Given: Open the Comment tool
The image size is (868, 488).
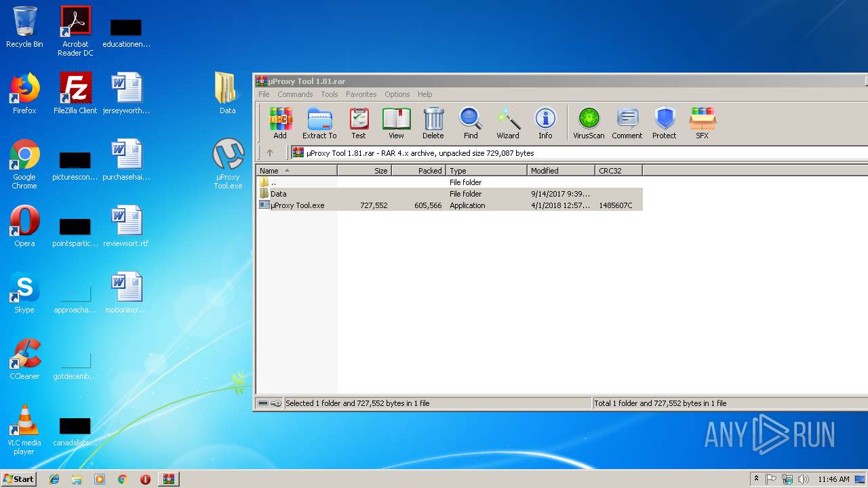Looking at the screenshot, I should 627,123.
